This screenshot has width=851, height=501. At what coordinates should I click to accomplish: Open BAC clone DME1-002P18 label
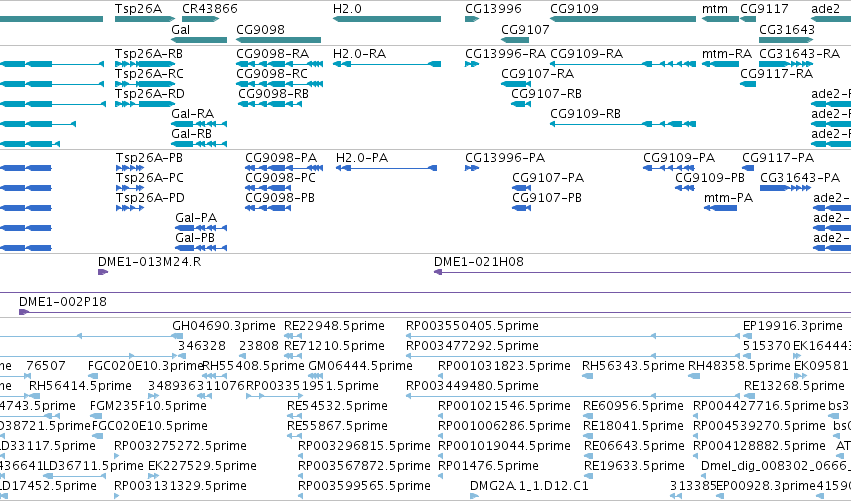63,302
